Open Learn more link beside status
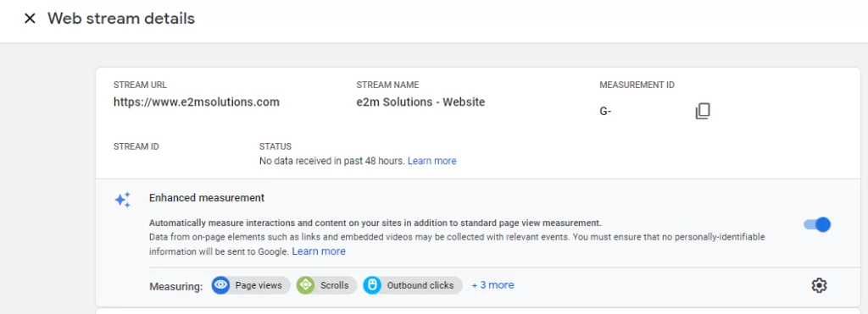 (431, 161)
